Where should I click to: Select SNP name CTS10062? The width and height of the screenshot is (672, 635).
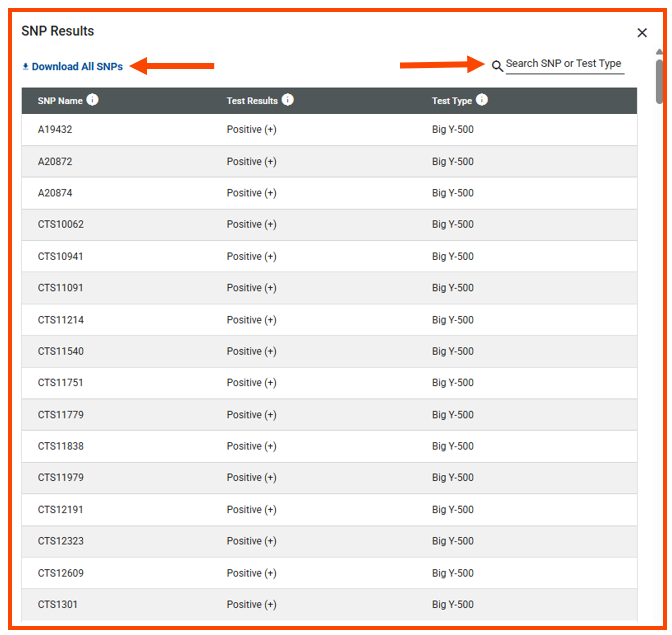60,224
